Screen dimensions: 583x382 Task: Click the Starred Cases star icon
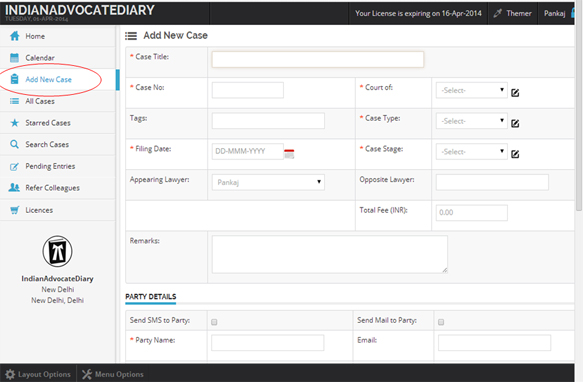[15, 123]
